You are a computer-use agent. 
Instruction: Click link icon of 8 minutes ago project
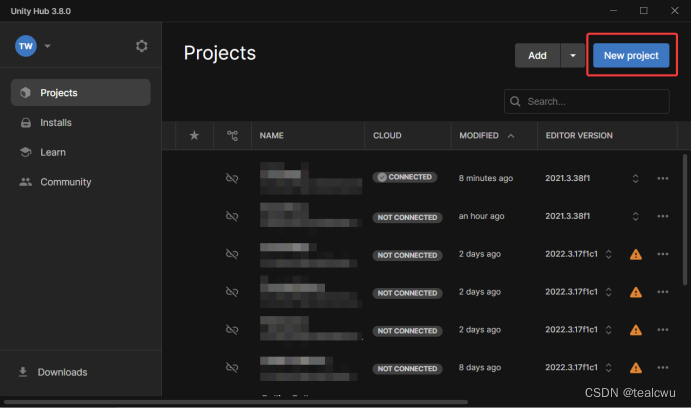pyautogui.click(x=232, y=178)
